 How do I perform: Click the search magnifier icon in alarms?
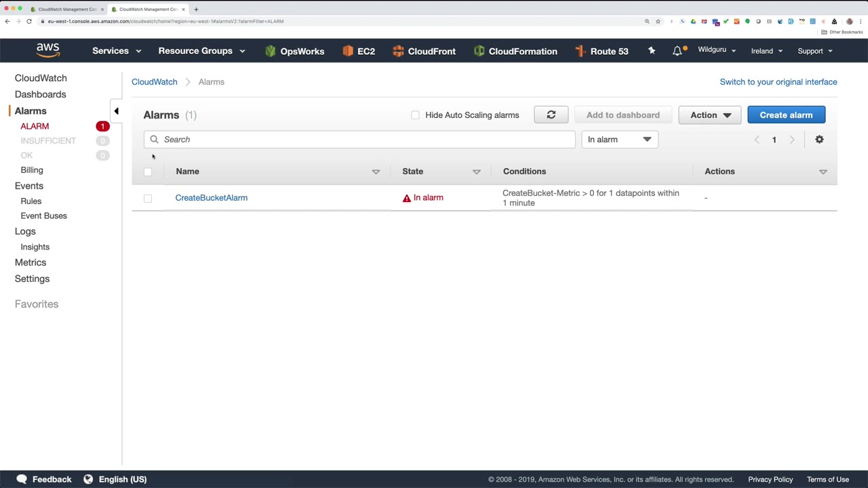[x=154, y=140]
